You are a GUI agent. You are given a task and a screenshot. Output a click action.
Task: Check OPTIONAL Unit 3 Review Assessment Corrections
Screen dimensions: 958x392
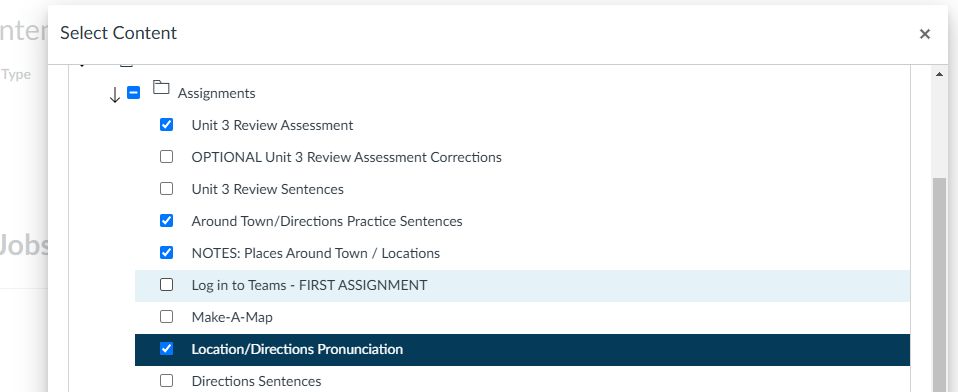166,157
